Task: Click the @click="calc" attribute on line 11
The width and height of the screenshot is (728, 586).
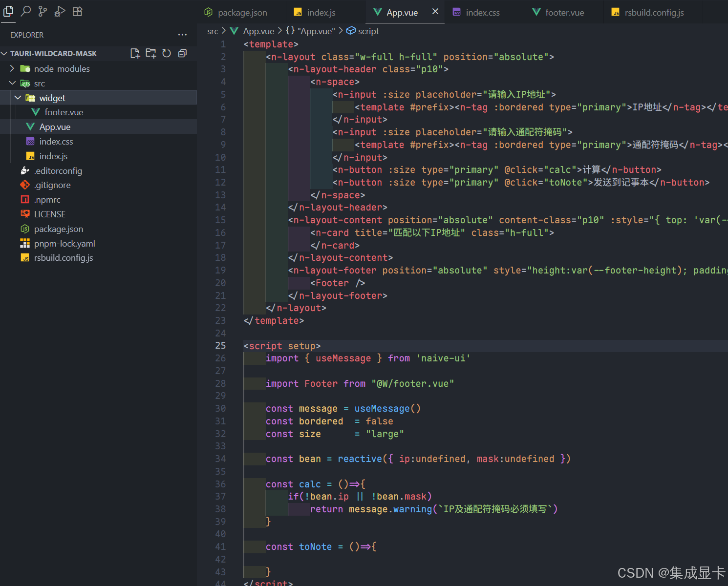Action: [540, 169]
